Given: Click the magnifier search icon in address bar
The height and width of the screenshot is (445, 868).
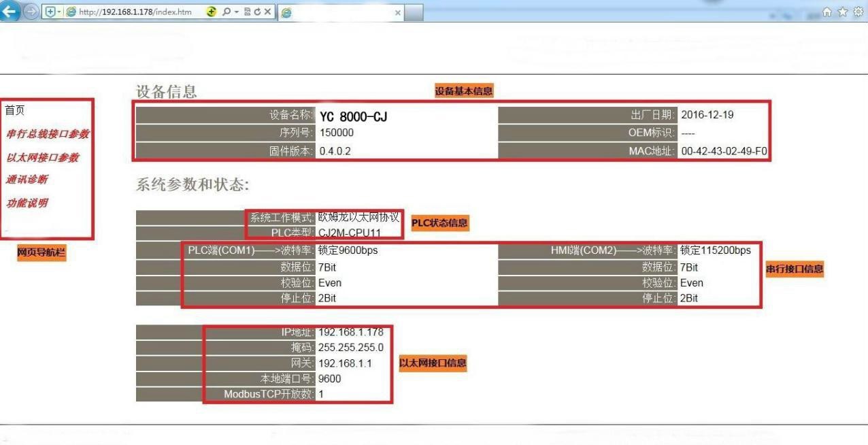Looking at the screenshot, I should pyautogui.click(x=226, y=12).
